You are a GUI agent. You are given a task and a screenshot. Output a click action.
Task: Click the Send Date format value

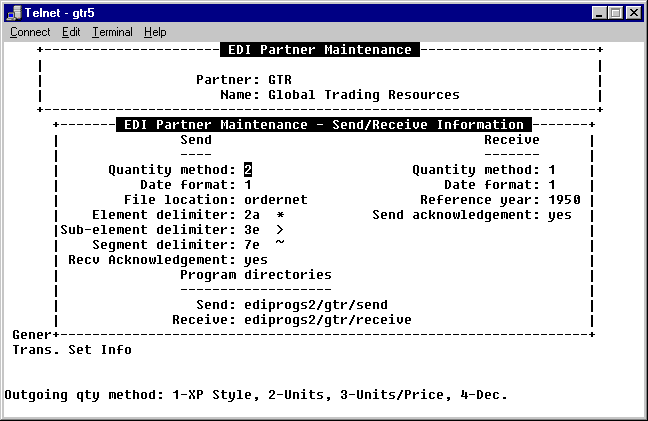248,185
